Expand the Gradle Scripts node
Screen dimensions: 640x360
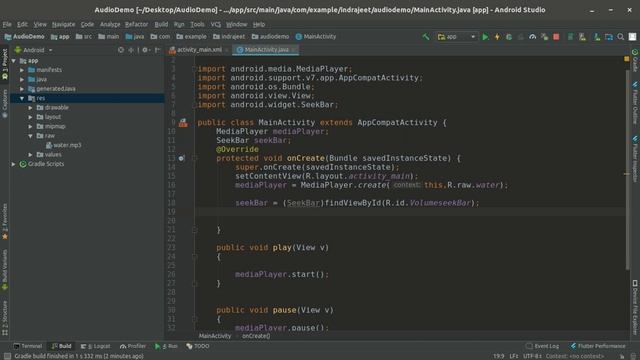tap(14, 164)
